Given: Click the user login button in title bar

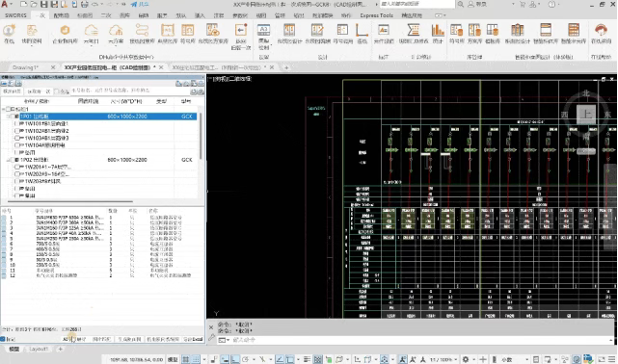Looking at the screenshot, I should 477,4.
